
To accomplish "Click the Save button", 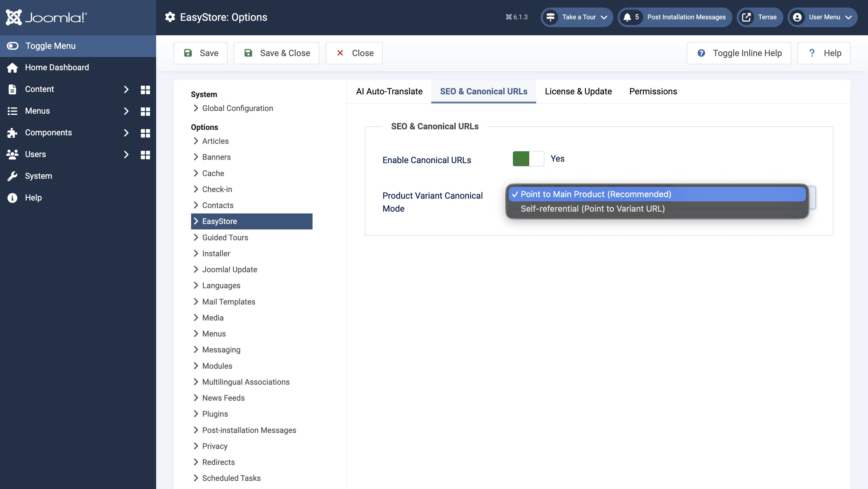I will [200, 53].
